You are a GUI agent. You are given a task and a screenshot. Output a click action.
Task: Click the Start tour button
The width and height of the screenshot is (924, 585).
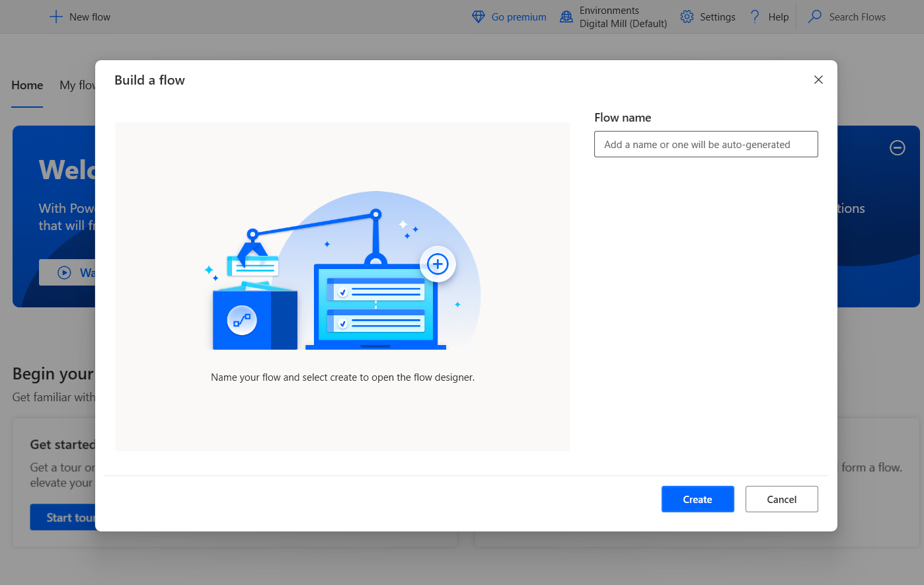63,518
